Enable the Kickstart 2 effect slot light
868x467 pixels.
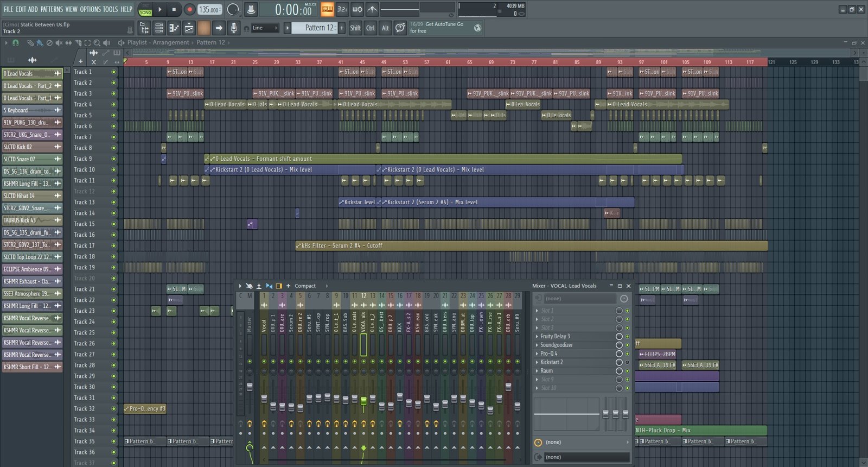coord(628,362)
